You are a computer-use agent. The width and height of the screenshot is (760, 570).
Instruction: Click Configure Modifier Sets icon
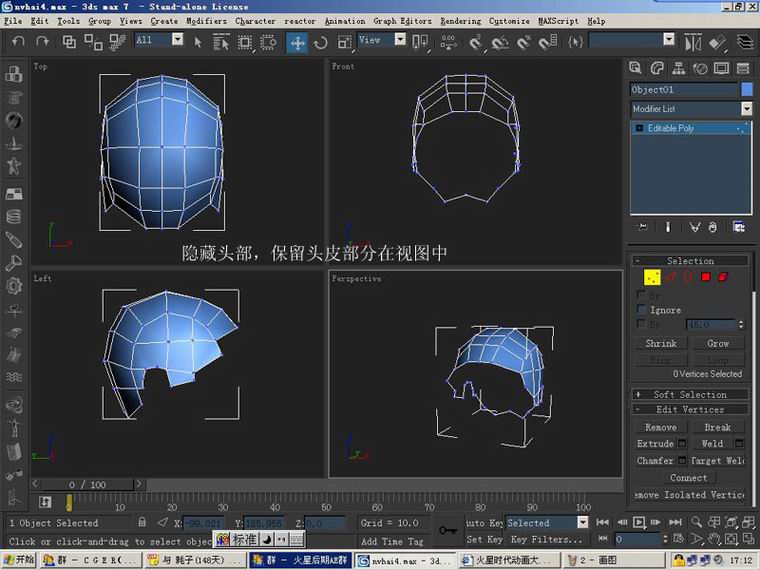(x=738, y=227)
